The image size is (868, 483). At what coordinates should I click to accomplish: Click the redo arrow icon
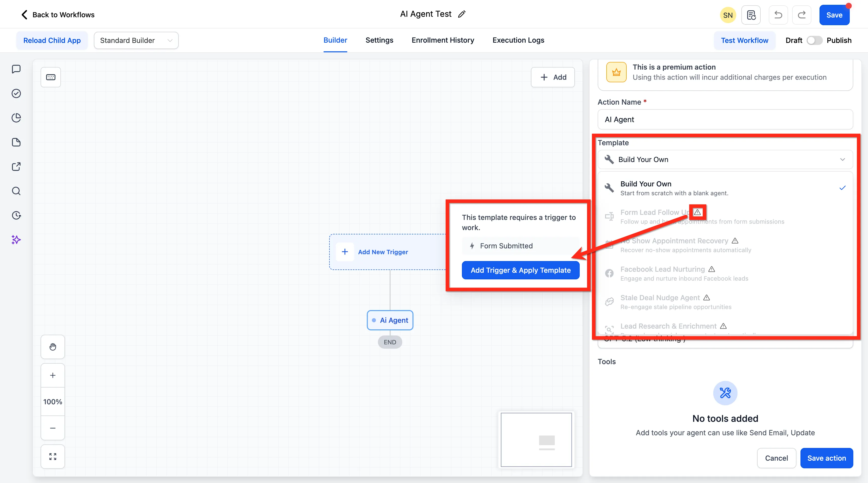(802, 15)
